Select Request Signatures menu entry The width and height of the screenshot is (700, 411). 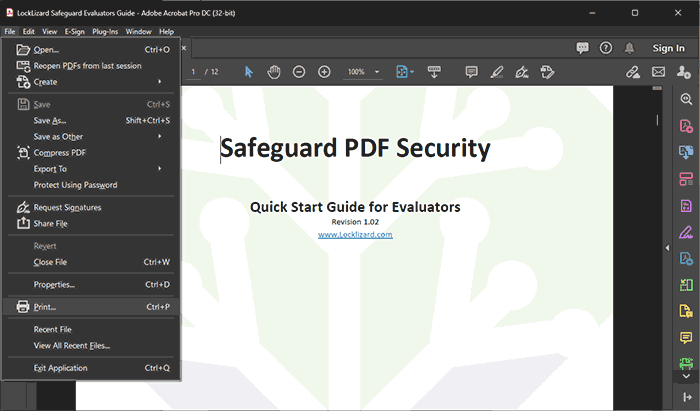point(92,208)
